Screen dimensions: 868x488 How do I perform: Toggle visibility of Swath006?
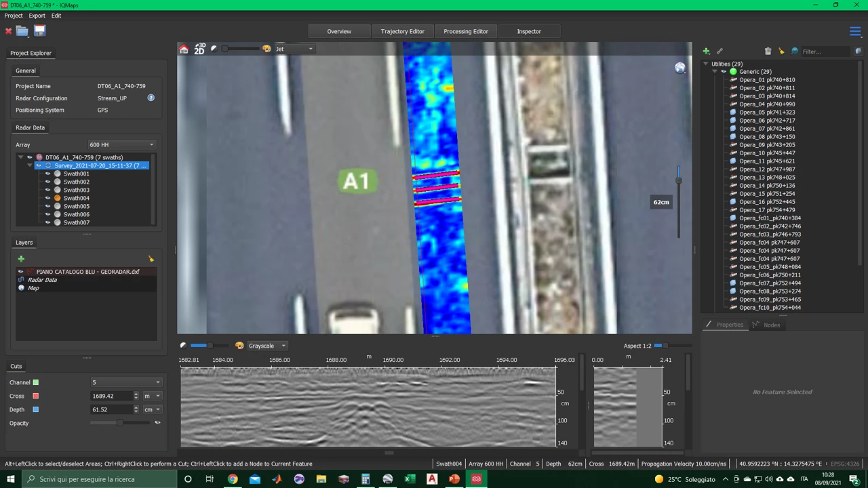47,214
